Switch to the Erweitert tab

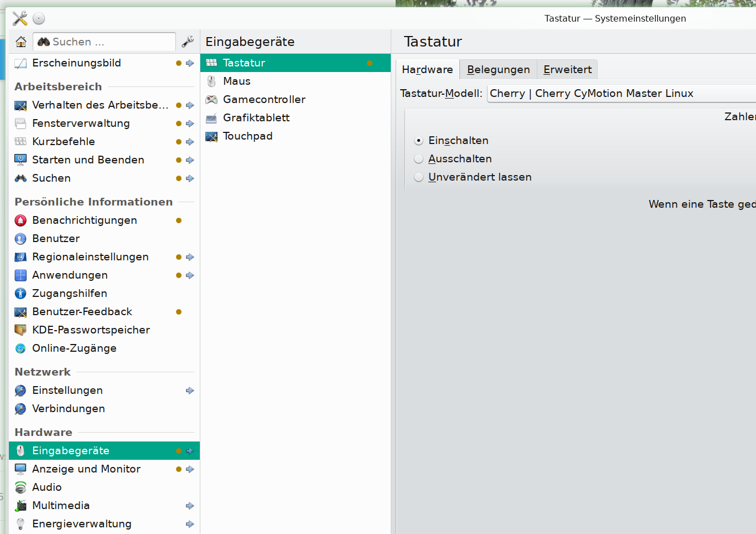pyautogui.click(x=567, y=70)
